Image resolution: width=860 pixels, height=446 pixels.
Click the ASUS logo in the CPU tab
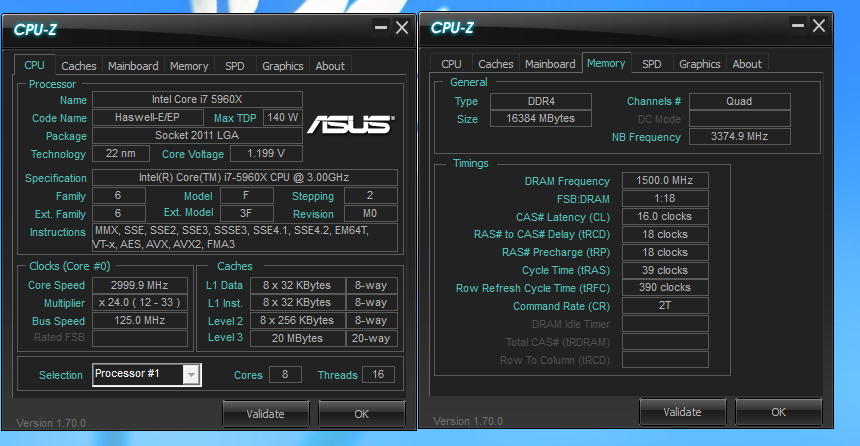point(349,124)
